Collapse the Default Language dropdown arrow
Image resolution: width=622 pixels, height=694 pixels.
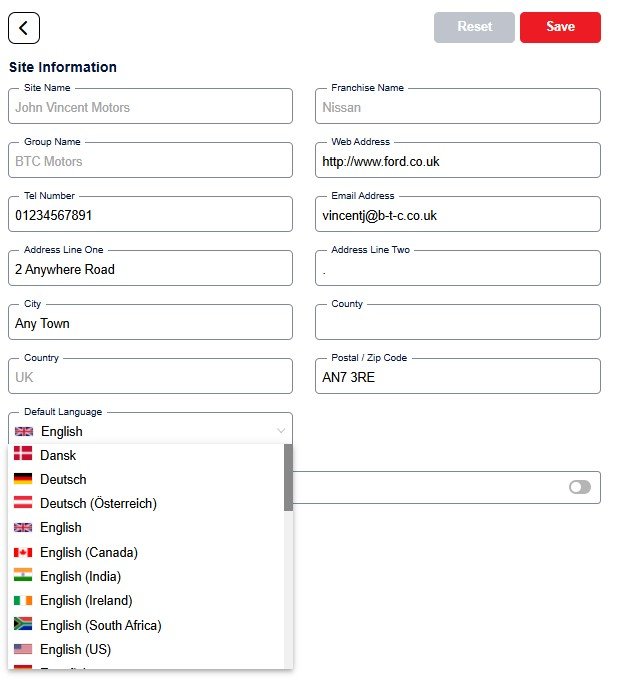[x=281, y=432]
